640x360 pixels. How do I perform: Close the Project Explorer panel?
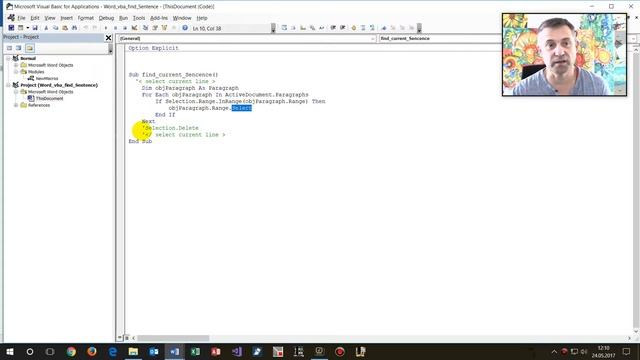point(108,38)
